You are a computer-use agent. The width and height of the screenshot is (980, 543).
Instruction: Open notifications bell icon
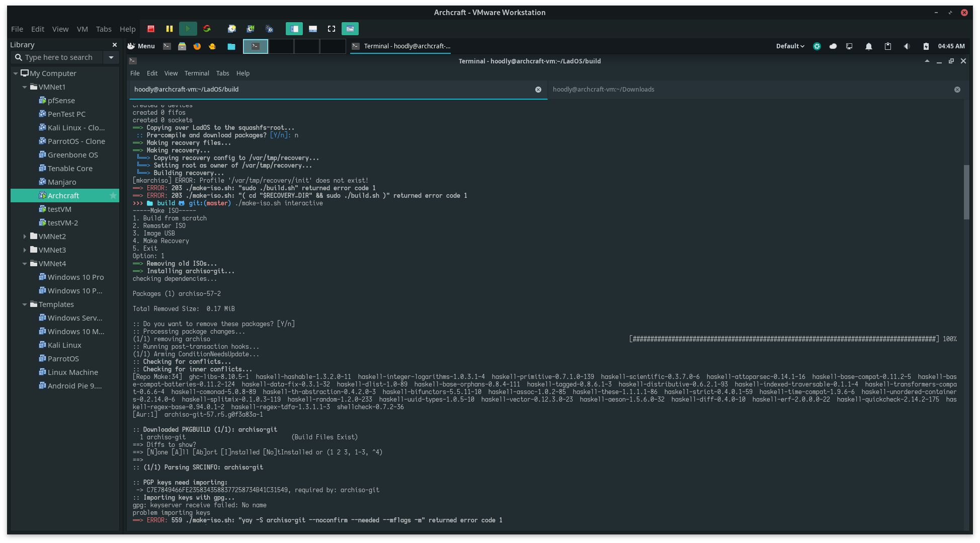(x=869, y=46)
